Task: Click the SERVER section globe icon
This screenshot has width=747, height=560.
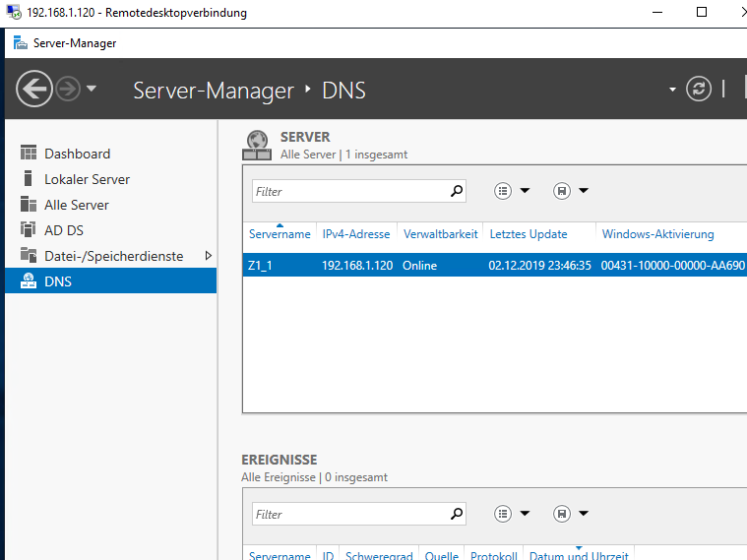Action: (257, 146)
